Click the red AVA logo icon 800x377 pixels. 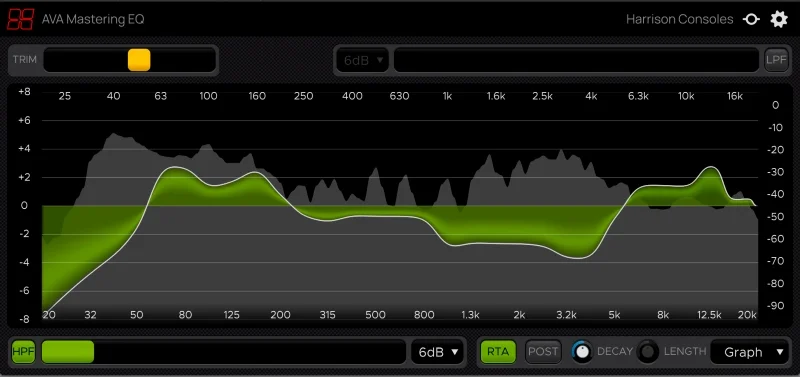(20, 19)
